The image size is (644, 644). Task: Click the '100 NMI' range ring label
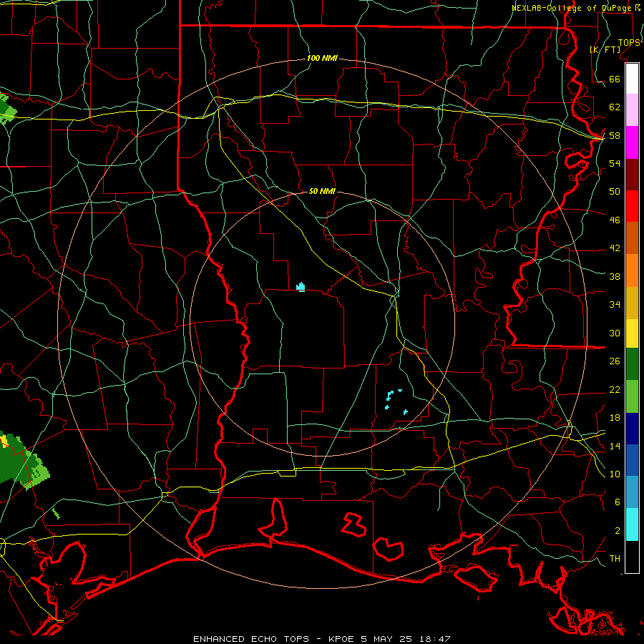tap(322, 59)
